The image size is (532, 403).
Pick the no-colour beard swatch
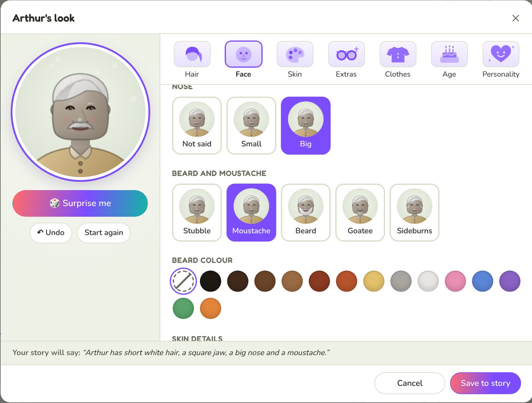point(183,281)
